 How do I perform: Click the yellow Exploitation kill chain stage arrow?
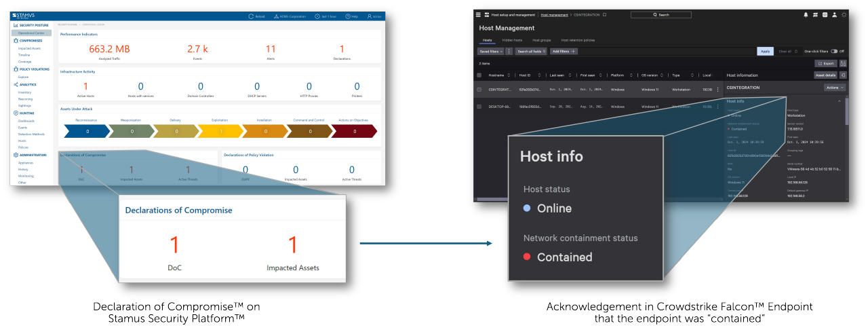220,131
